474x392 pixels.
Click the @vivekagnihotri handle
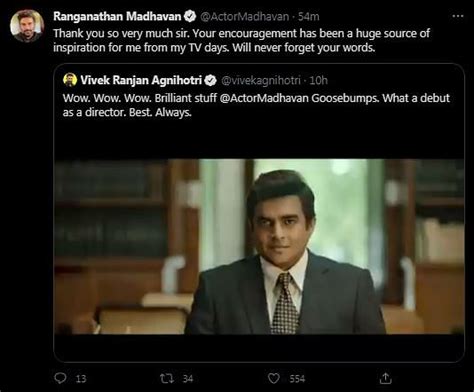(x=261, y=80)
